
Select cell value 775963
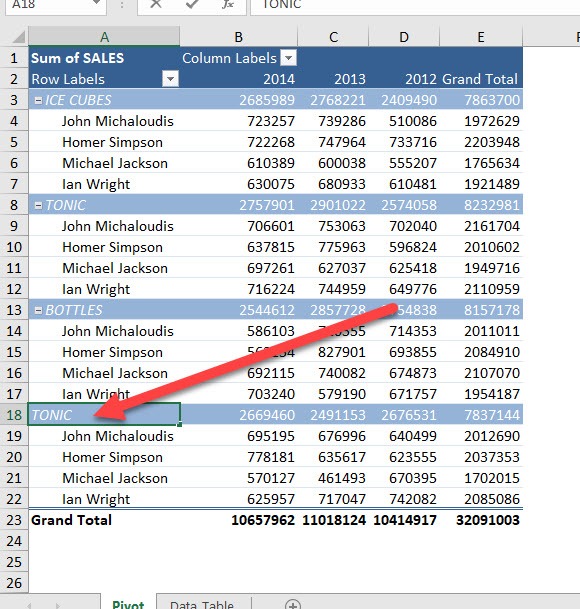click(x=333, y=247)
